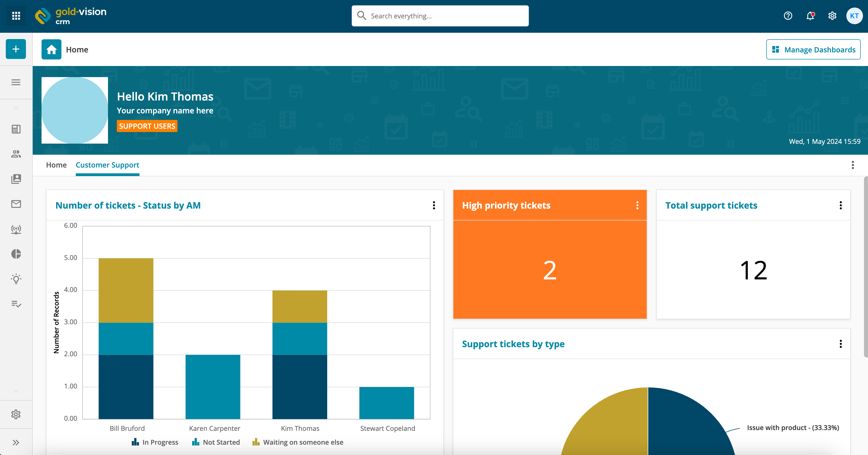
Task: Open Total support tickets options menu
Action: coord(841,205)
